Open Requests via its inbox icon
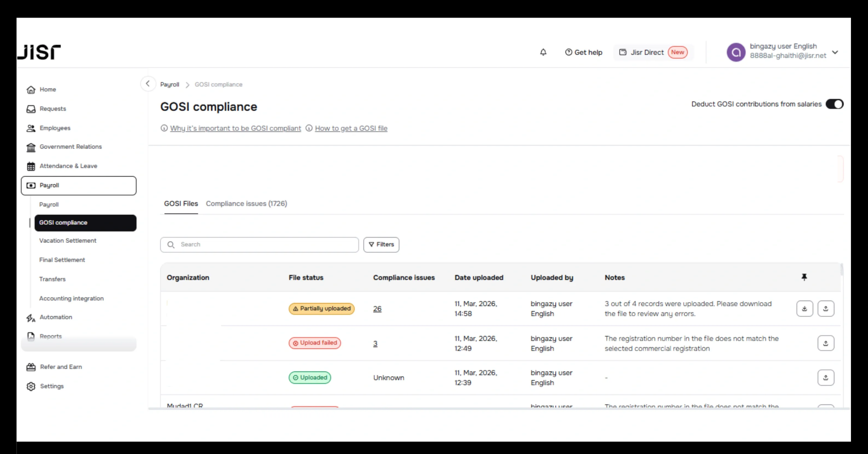 click(31, 109)
